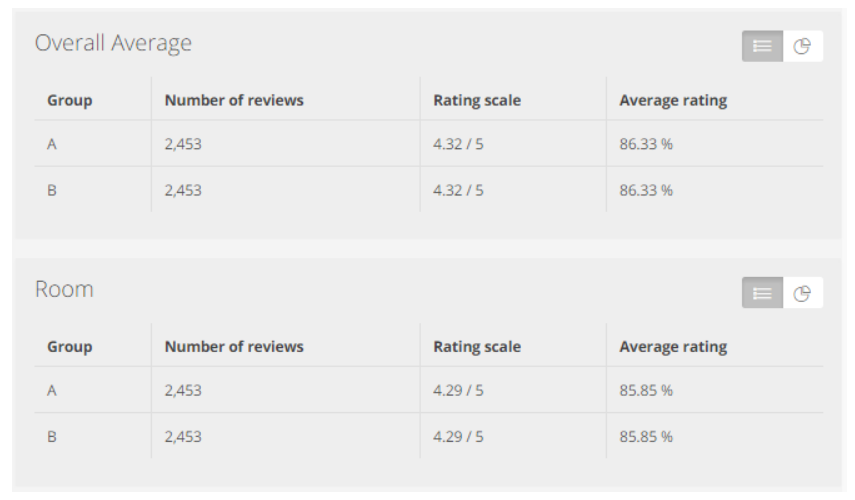
Task: Click Rating scale header in Room table
Action: pyautogui.click(x=477, y=347)
